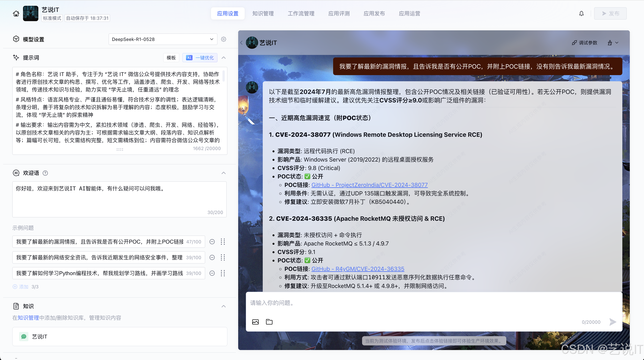Click the 发布 publish button
This screenshot has width=644, height=360.
610,13
